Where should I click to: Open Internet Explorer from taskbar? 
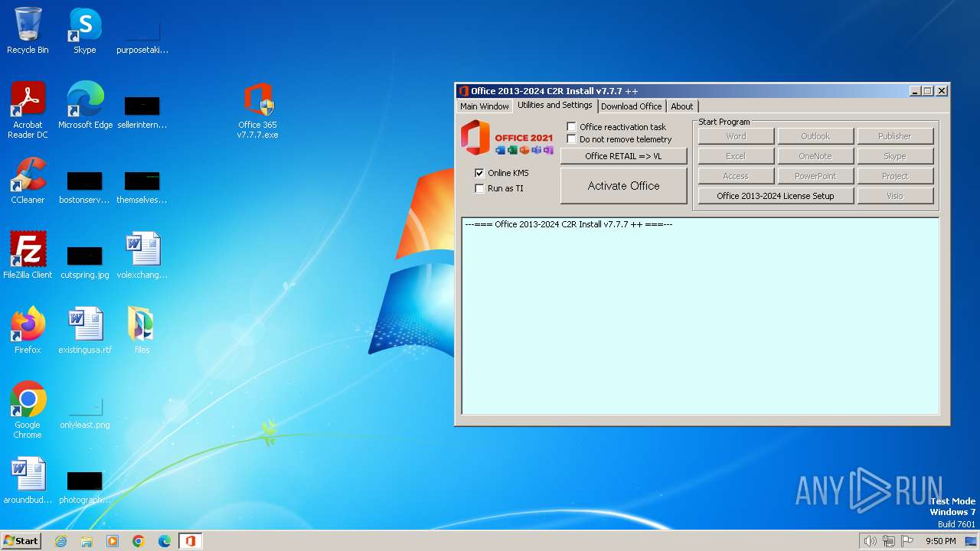[60, 541]
